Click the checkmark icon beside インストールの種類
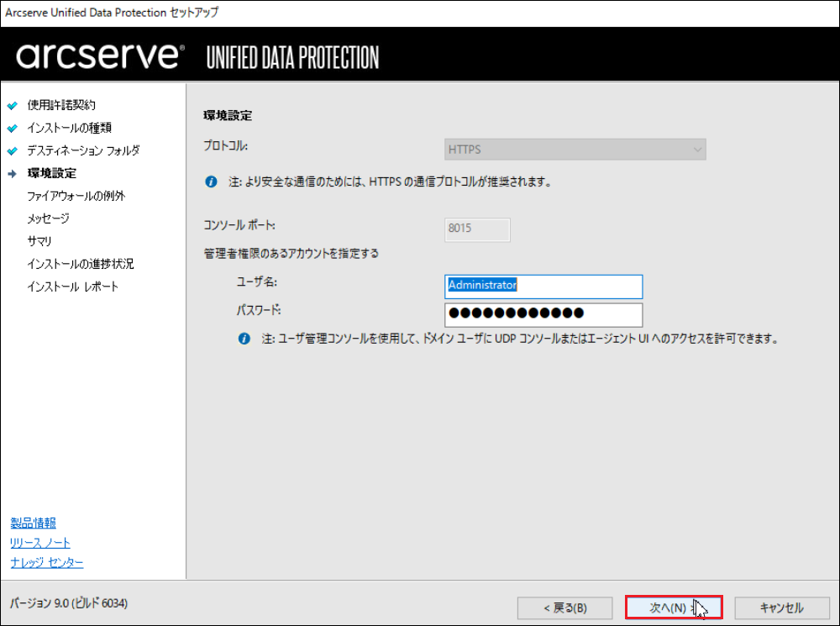The image size is (840, 626). [13, 128]
